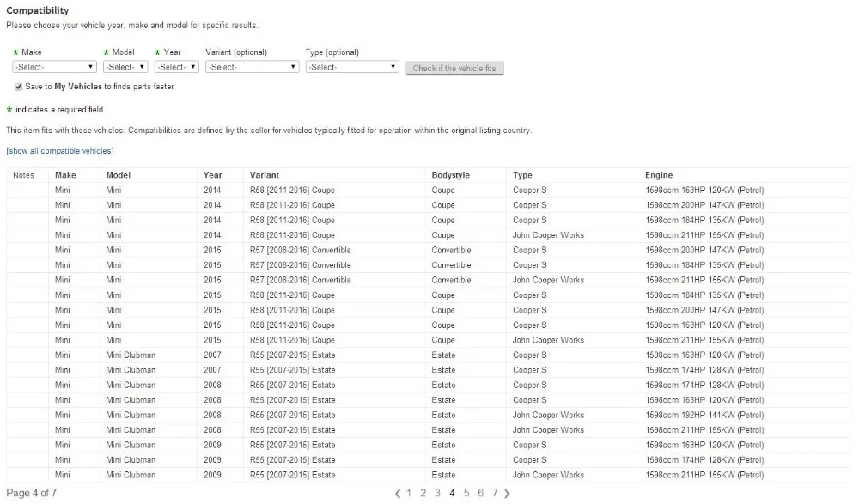This screenshot has height=504, width=859.
Task: Click the 'Type (optional)' label
Action: 332,52
